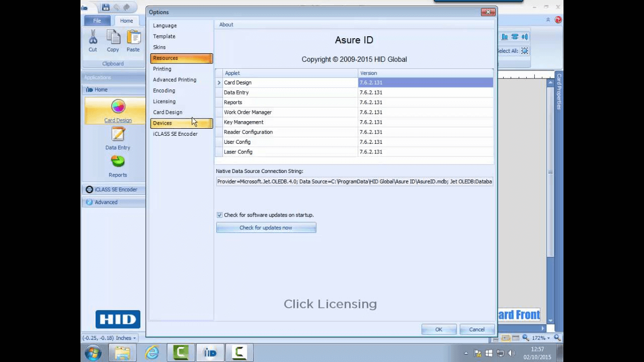Toggle Check for software updates on startup
The width and height of the screenshot is (644, 362).
tap(219, 215)
